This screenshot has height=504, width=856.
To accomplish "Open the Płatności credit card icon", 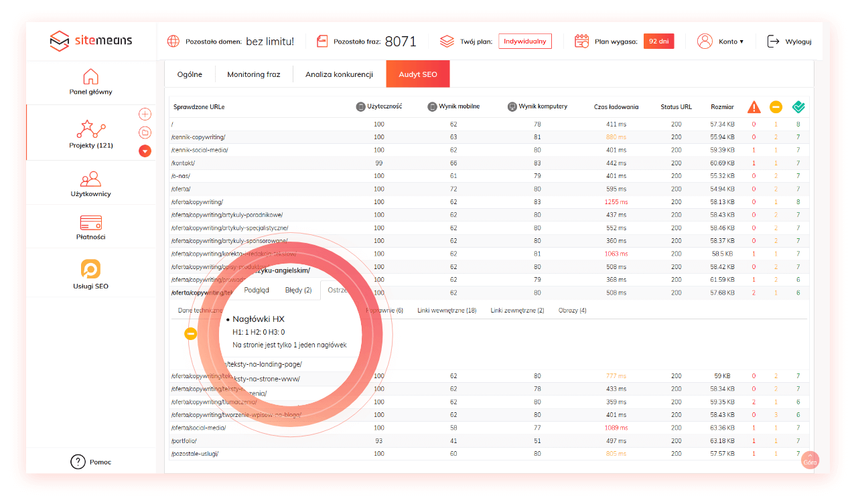I will pos(90,222).
